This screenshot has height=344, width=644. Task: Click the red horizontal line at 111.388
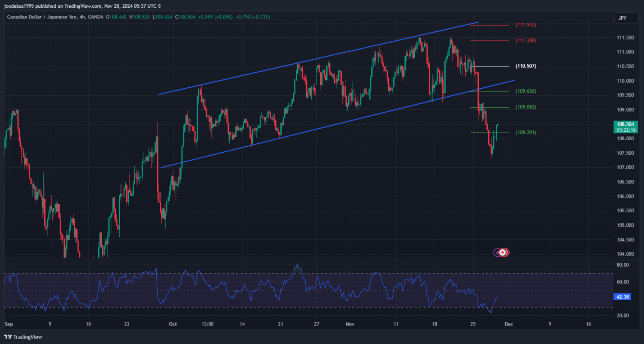489,41
